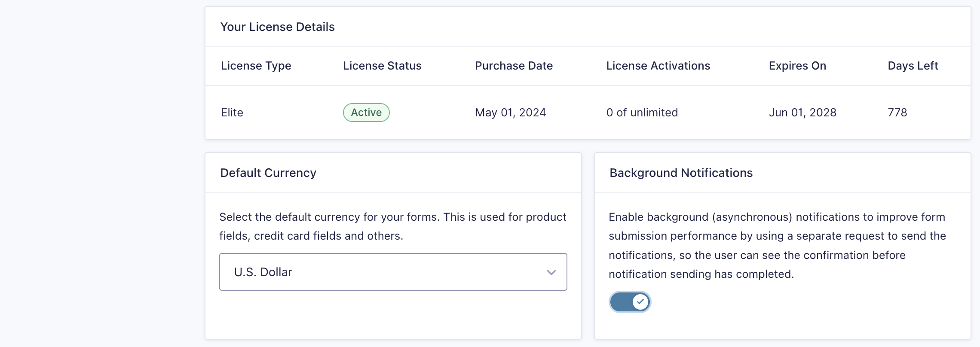
Task: Click the May 01, 2024 purchase date
Action: 510,113
